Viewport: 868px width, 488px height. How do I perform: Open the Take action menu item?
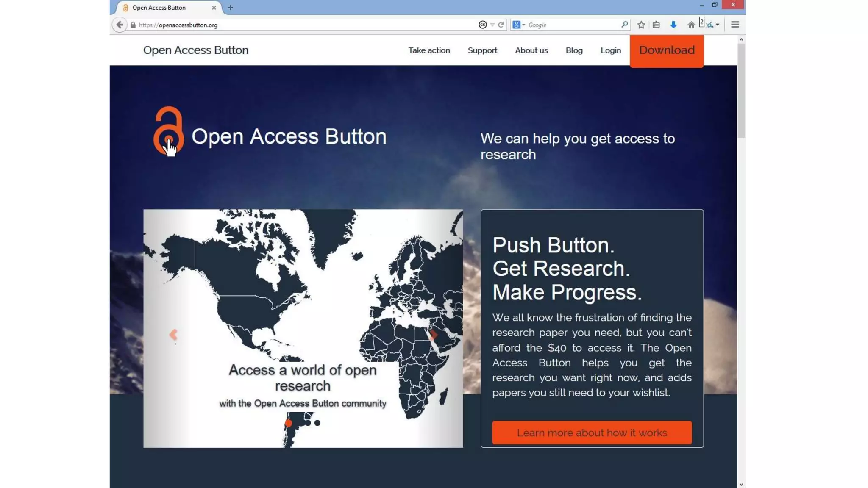[429, 50]
